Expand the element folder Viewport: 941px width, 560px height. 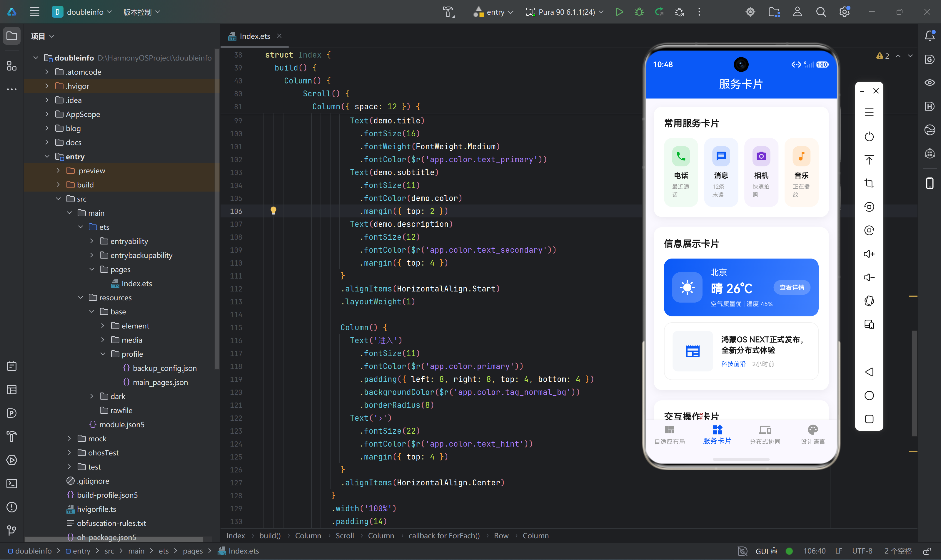click(103, 325)
